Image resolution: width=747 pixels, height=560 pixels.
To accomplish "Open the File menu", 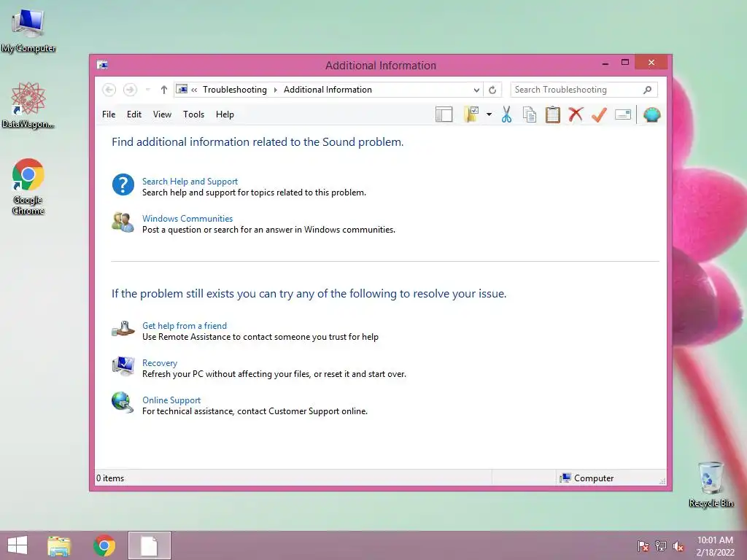I will pyautogui.click(x=109, y=114).
